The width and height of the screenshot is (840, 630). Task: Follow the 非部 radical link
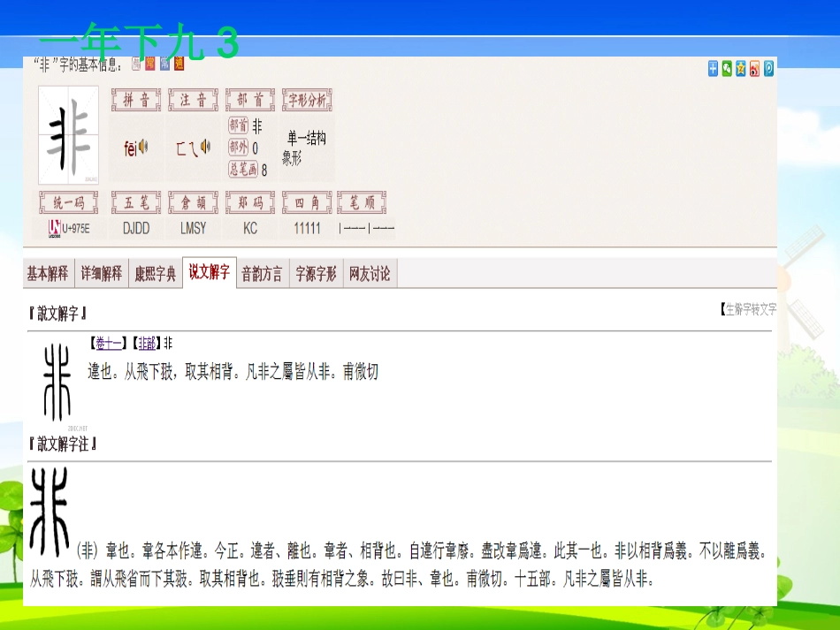pyautogui.click(x=147, y=343)
